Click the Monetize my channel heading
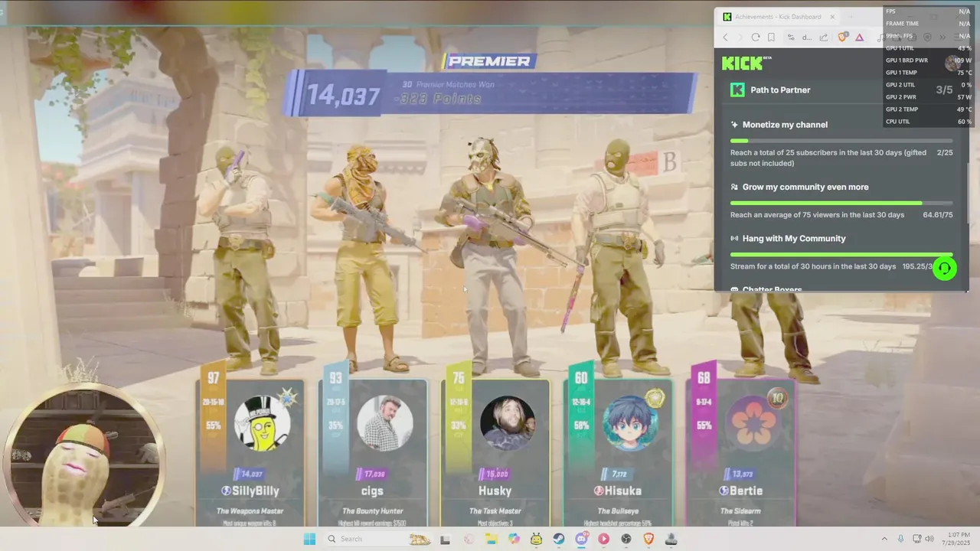The width and height of the screenshot is (980, 551). pyautogui.click(x=785, y=125)
